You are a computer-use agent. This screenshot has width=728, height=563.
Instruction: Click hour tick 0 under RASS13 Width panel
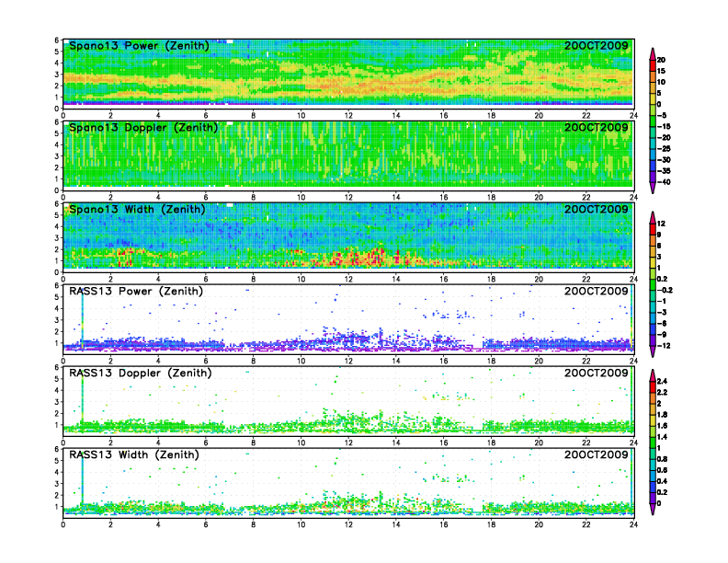click(63, 524)
